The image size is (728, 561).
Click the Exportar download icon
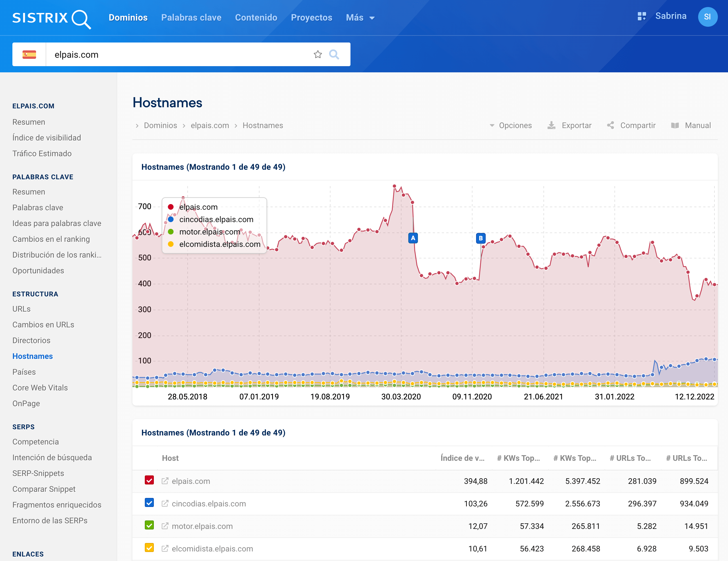coord(551,125)
